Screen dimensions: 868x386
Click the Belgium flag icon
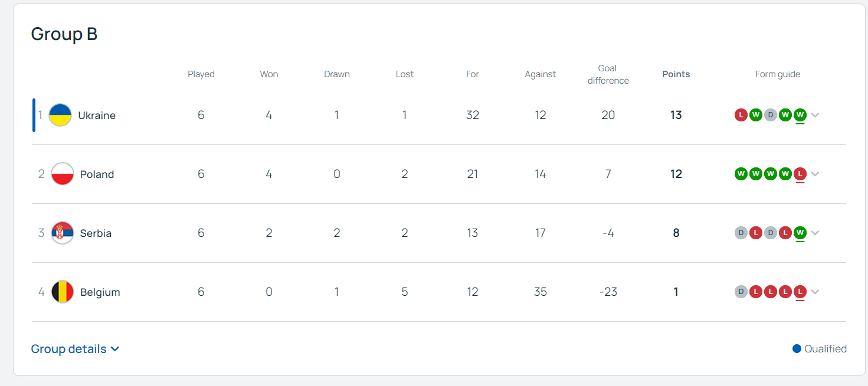[63, 292]
